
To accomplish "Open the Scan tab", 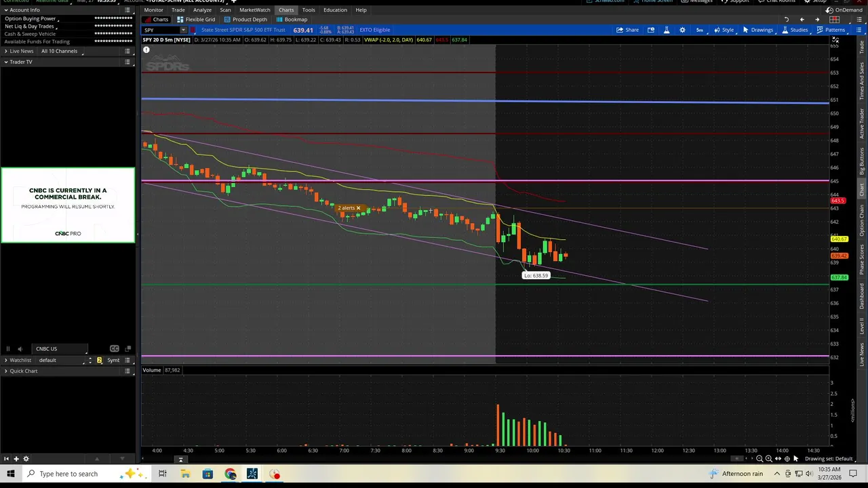I will pyautogui.click(x=225, y=10).
